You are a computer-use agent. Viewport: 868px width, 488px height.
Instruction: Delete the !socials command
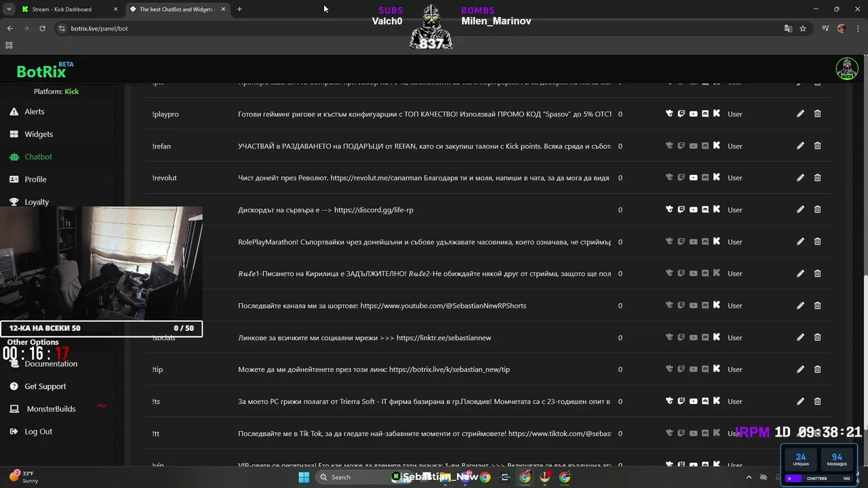point(817,337)
